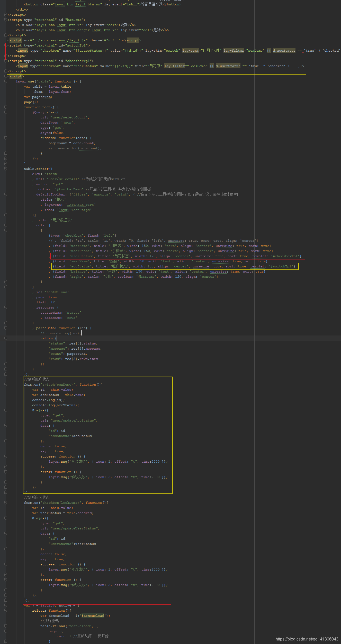Collapse the jQuery.ajax({ call
The width and height of the screenshot is (341, 644).
pyautogui.click(x=6, y=112)
